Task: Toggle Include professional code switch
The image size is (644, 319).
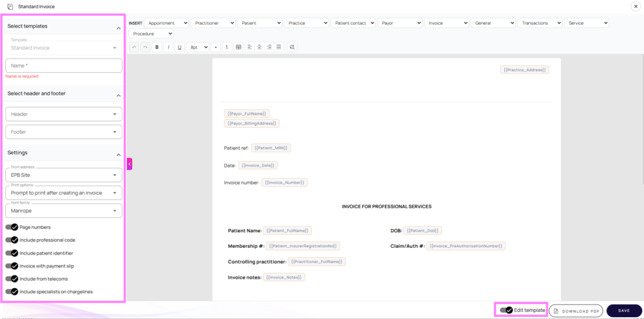Action: [12, 240]
